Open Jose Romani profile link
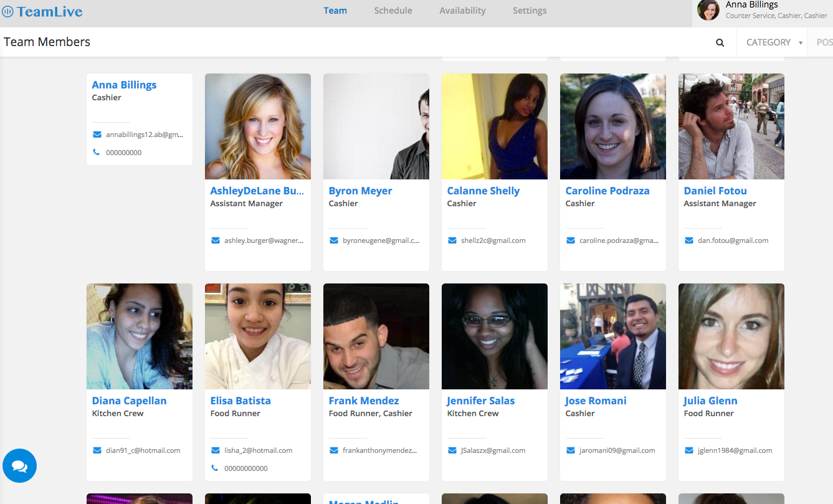The image size is (833, 504). (596, 401)
